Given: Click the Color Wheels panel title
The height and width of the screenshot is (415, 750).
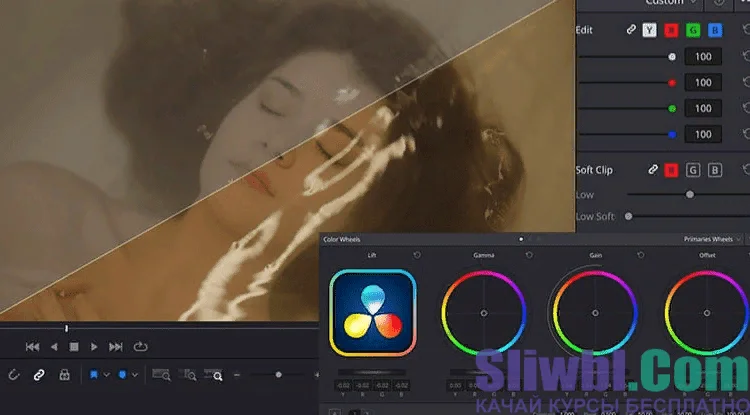Looking at the screenshot, I should pyautogui.click(x=342, y=240).
